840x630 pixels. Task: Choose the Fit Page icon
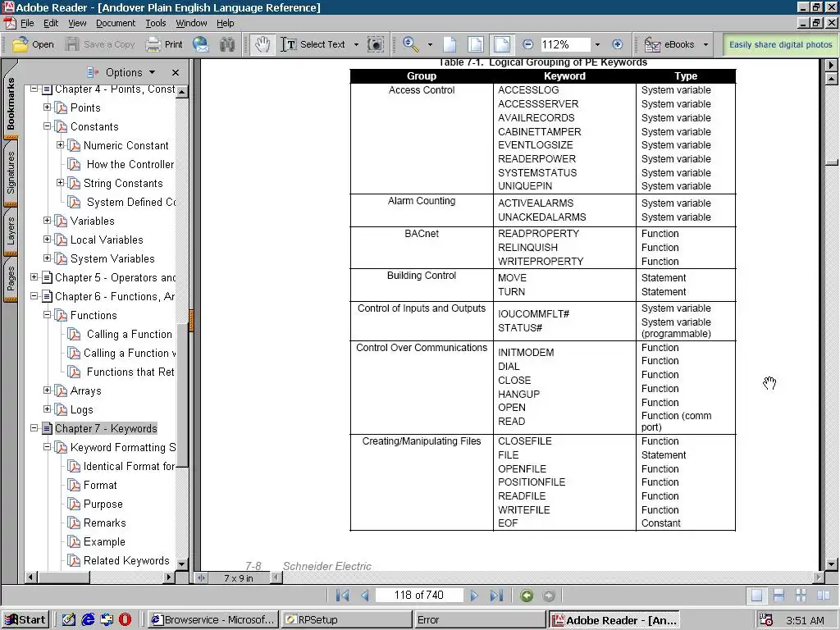[476, 44]
